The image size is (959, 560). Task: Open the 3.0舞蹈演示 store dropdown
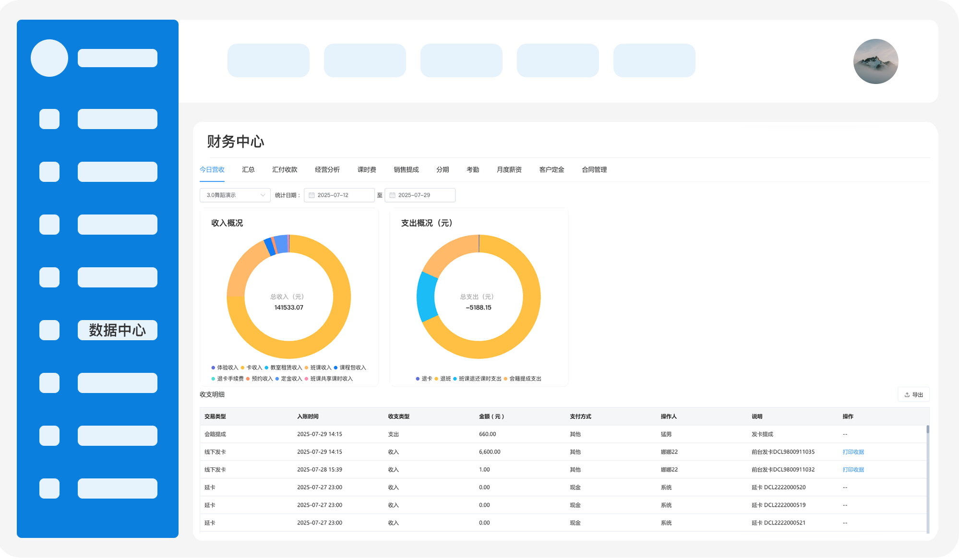pyautogui.click(x=235, y=195)
